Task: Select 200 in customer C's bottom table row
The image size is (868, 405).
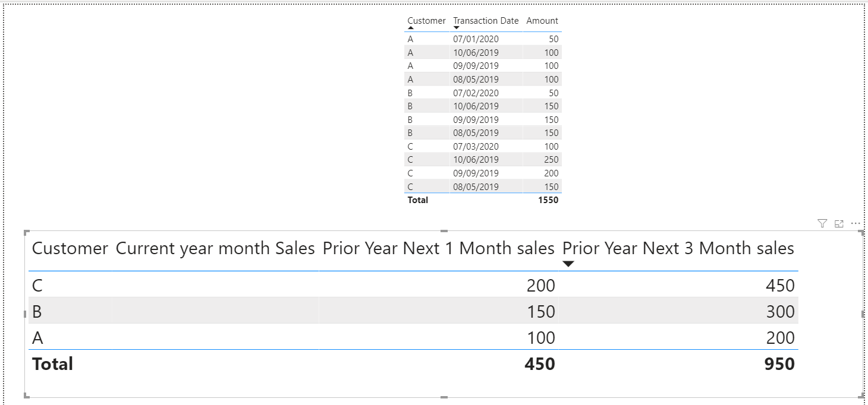Action: (x=541, y=286)
